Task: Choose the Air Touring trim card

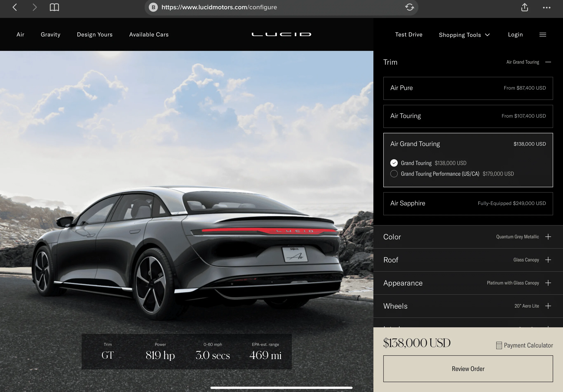Action: click(468, 116)
